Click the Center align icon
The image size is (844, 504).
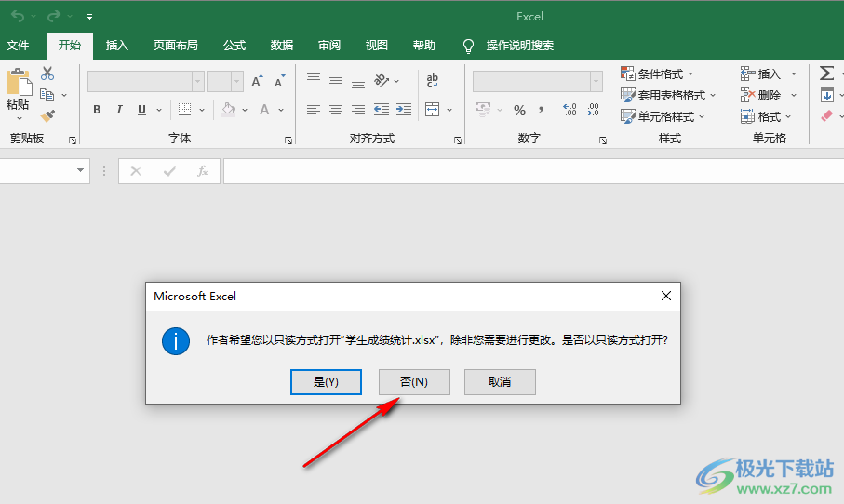[x=336, y=110]
